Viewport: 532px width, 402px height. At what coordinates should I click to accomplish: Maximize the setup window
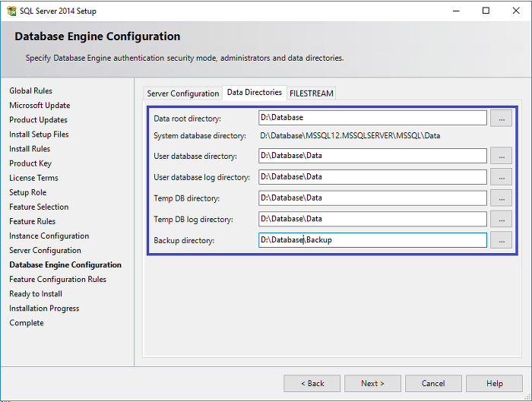[x=486, y=11]
